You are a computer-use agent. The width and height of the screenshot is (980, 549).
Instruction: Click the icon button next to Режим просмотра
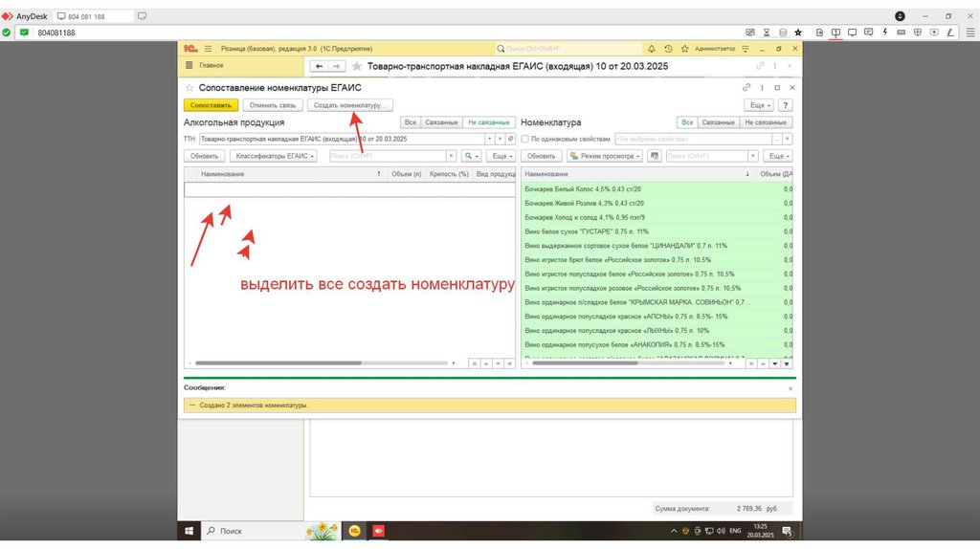[x=654, y=156]
